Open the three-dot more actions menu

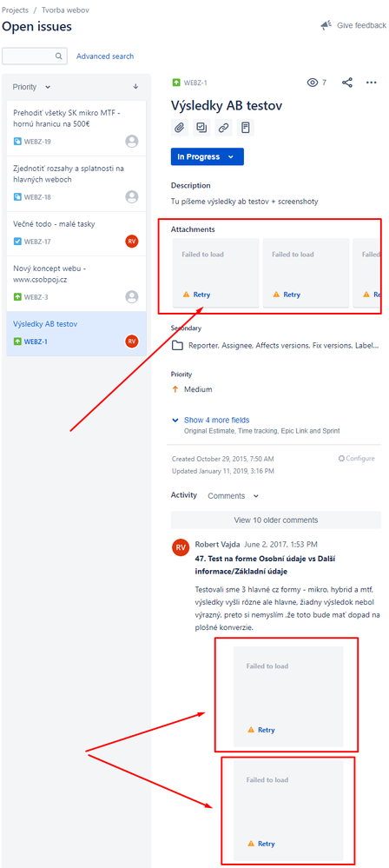click(x=372, y=83)
